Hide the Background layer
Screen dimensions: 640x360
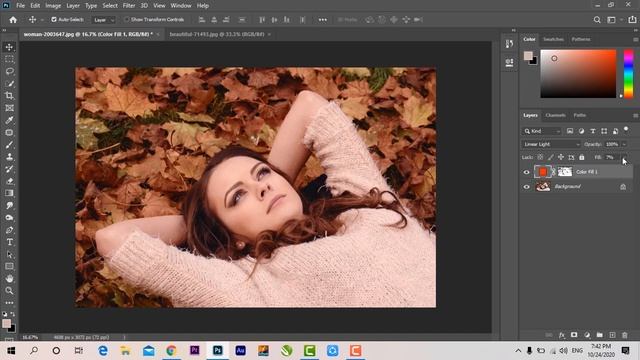click(526, 187)
